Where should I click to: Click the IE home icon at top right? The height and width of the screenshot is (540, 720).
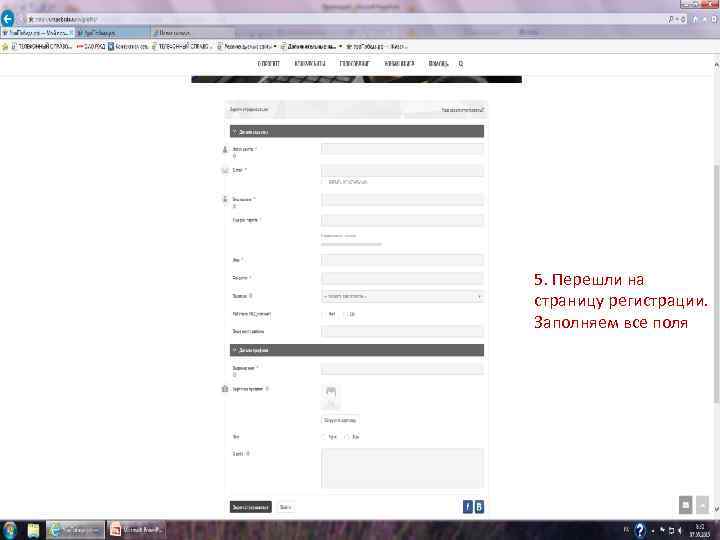point(695,19)
